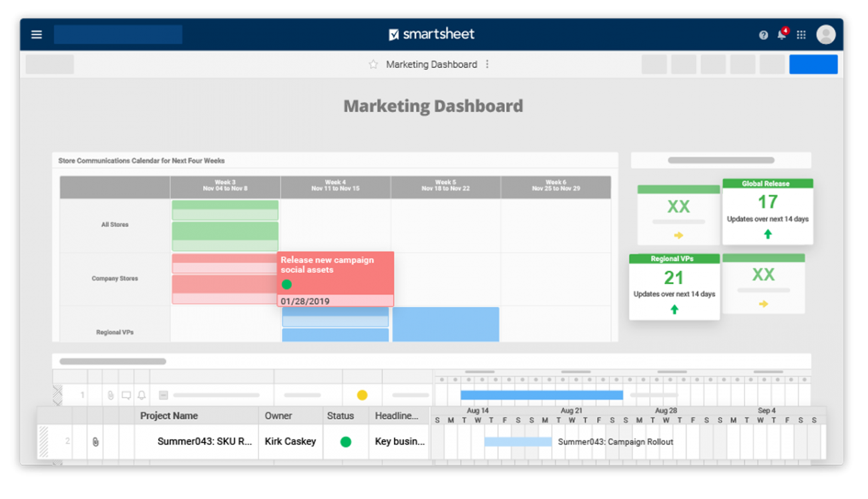Open the three-dot menu beside Marketing Dashboard
Image resolution: width=868 pixels, height=499 pixels.
tap(487, 64)
